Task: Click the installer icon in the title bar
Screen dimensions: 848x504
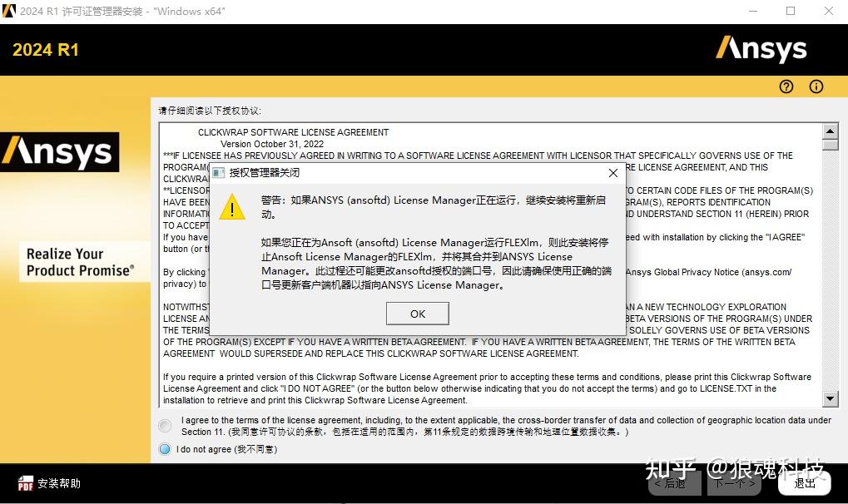Action: [x=8, y=11]
